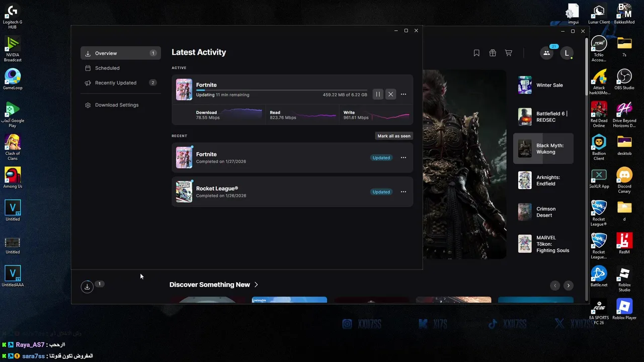Click the carousel next arrow

click(x=568, y=286)
